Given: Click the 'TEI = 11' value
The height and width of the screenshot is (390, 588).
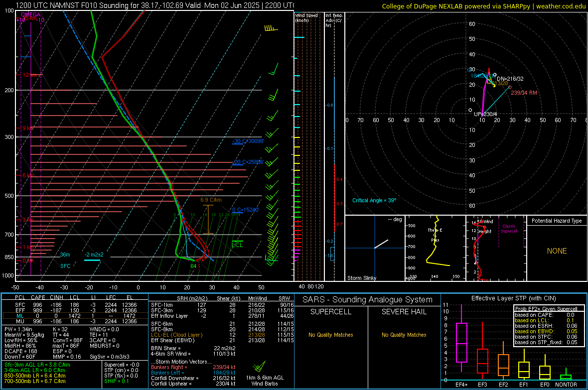Looking at the screenshot, I should (99, 335).
